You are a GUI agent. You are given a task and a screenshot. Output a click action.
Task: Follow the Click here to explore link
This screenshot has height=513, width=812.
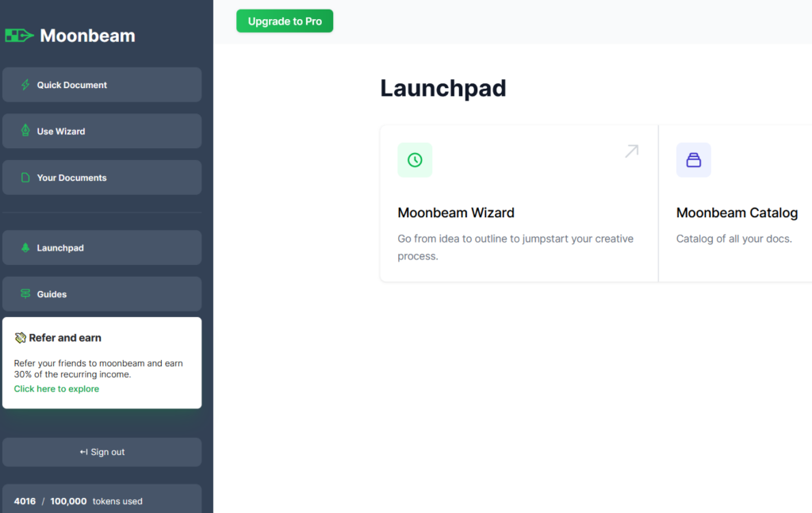point(56,389)
